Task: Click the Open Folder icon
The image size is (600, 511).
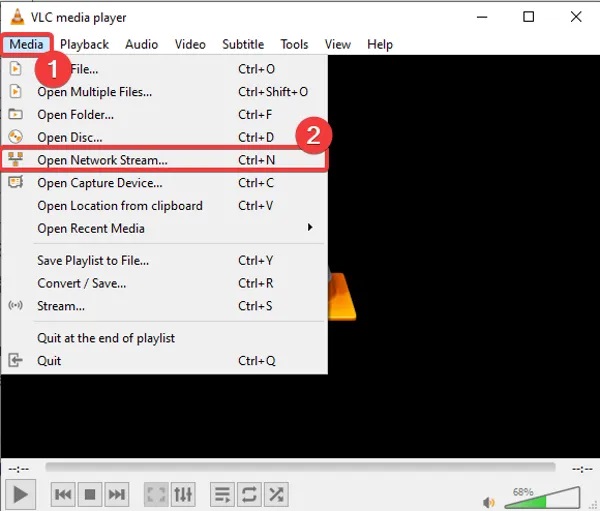Action: [x=15, y=114]
